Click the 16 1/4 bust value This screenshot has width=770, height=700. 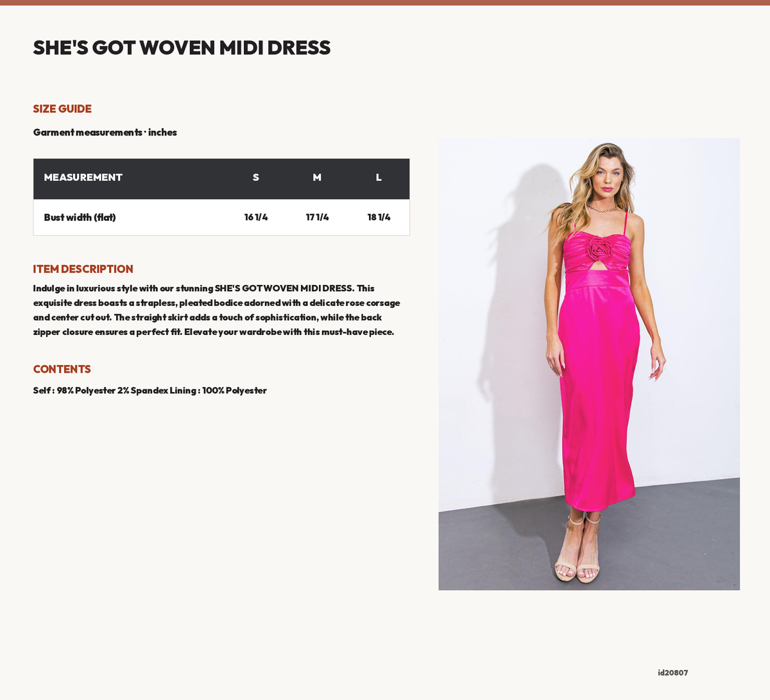click(x=256, y=218)
